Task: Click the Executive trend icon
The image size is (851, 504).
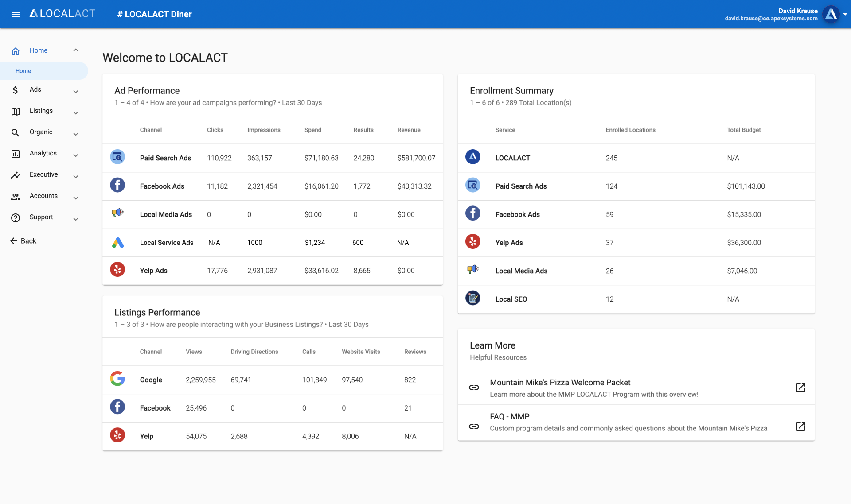Action: pyautogui.click(x=16, y=175)
